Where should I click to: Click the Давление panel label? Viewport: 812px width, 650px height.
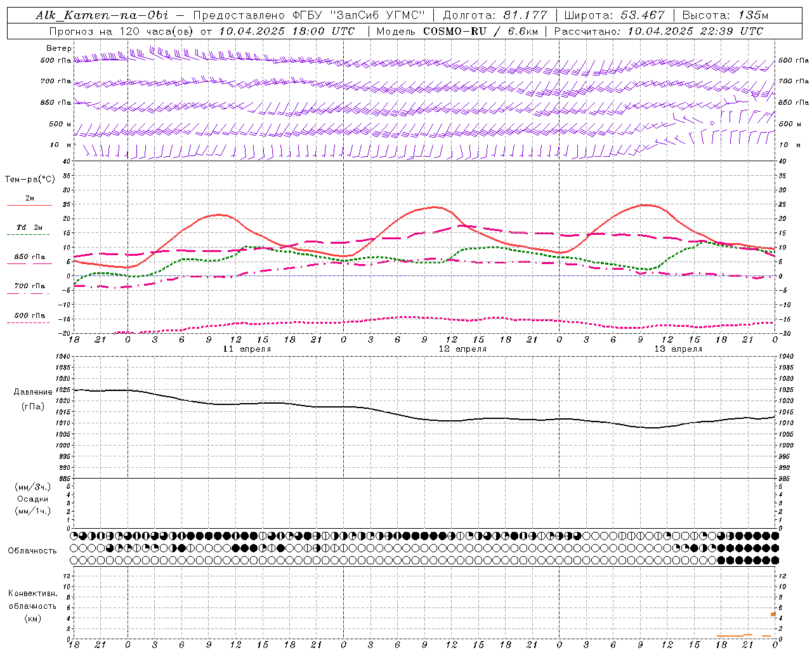[33, 392]
